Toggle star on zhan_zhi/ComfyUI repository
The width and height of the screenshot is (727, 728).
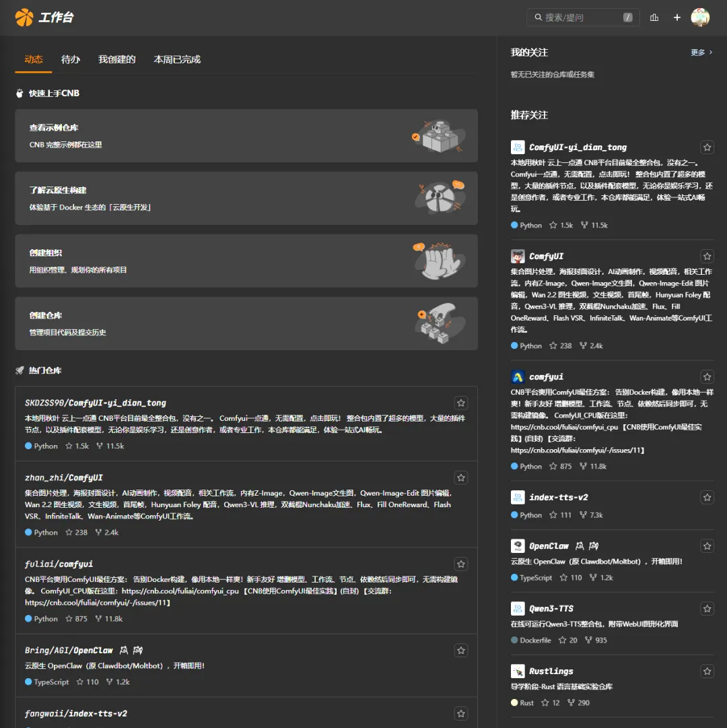[x=460, y=477]
